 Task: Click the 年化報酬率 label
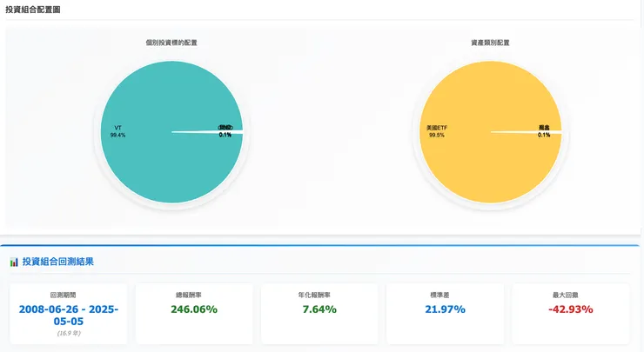pos(314,295)
